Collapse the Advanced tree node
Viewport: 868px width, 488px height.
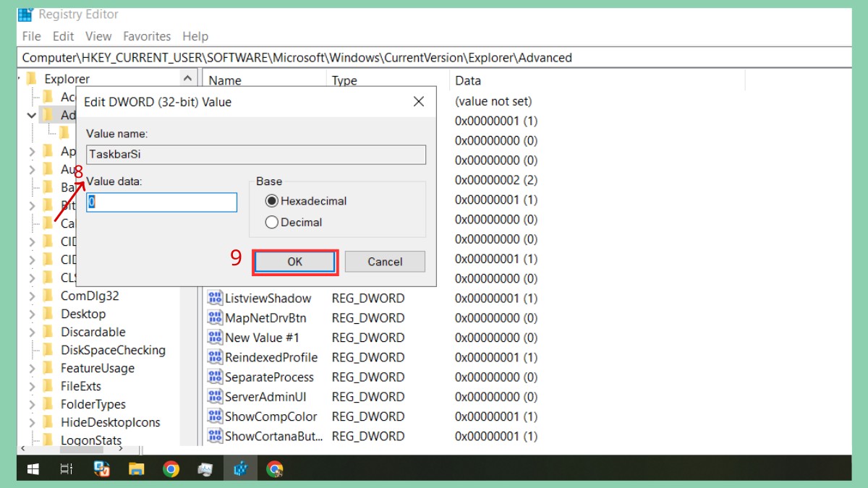pyautogui.click(x=30, y=115)
